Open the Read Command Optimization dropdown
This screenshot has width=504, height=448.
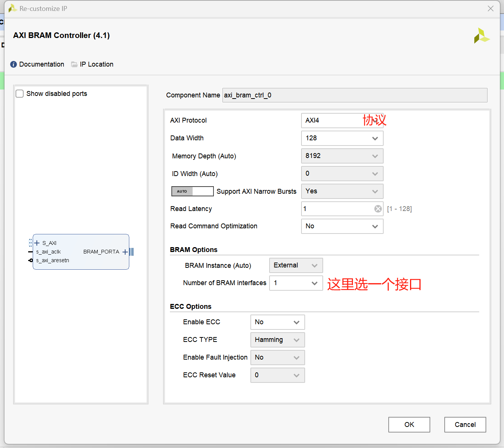pos(375,226)
